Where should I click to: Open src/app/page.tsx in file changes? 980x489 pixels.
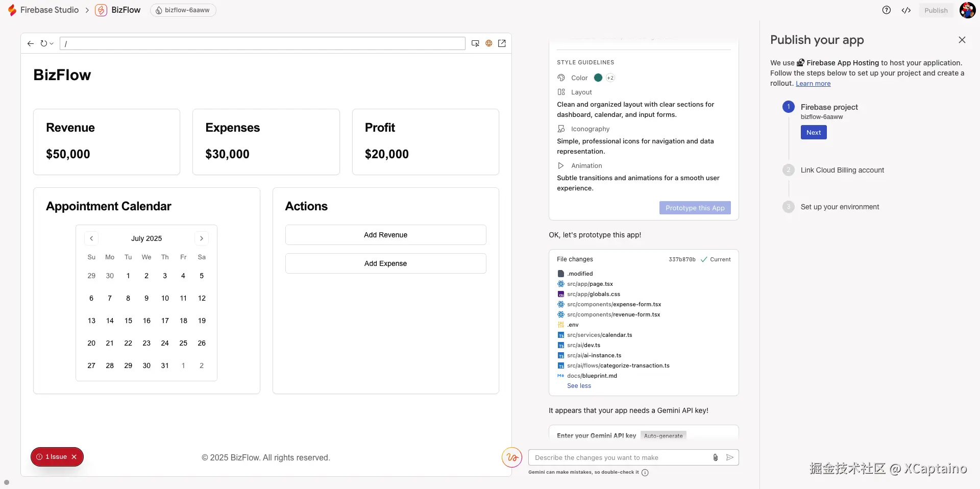[x=590, y=284]
